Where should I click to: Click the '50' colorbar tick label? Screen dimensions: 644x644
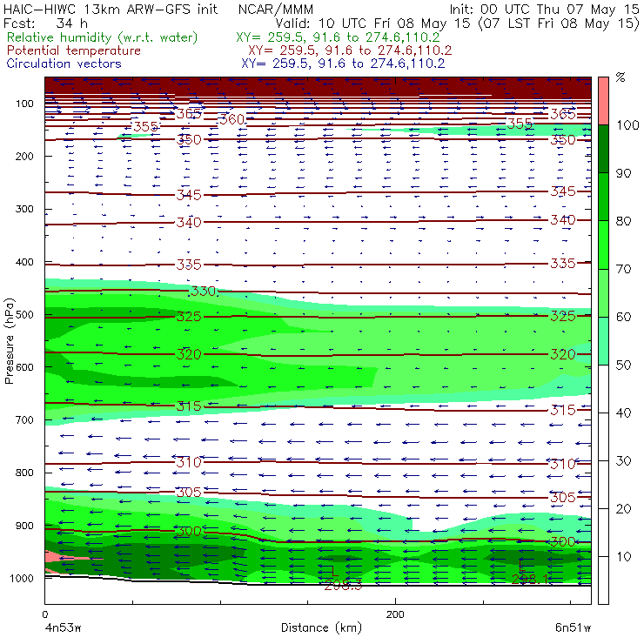coord(623,366)
